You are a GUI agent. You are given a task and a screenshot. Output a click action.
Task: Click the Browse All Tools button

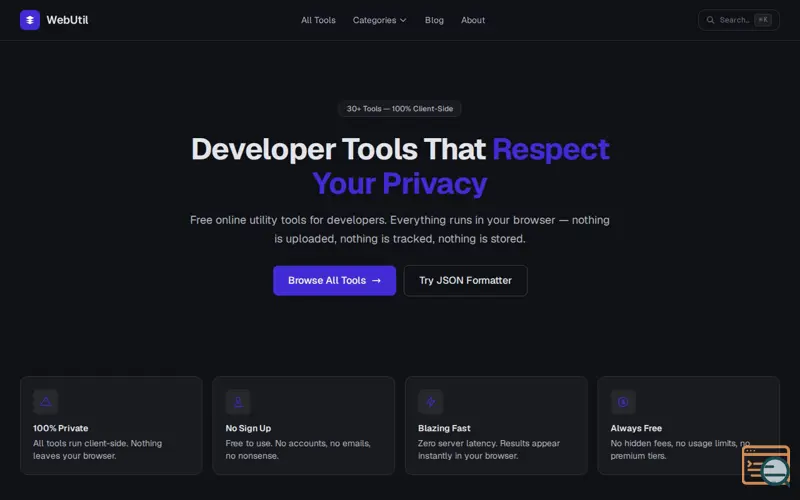[x=334, y=280]
